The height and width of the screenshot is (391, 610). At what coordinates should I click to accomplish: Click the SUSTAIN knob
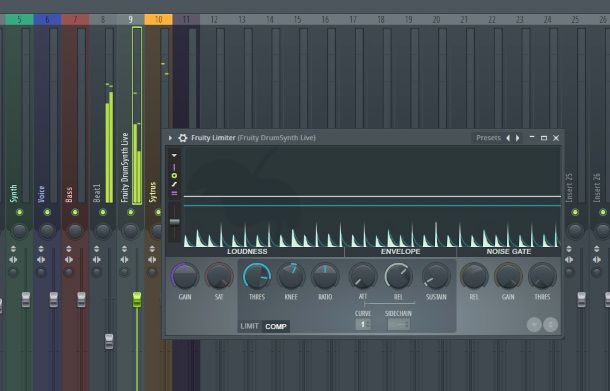pos(436,276)
